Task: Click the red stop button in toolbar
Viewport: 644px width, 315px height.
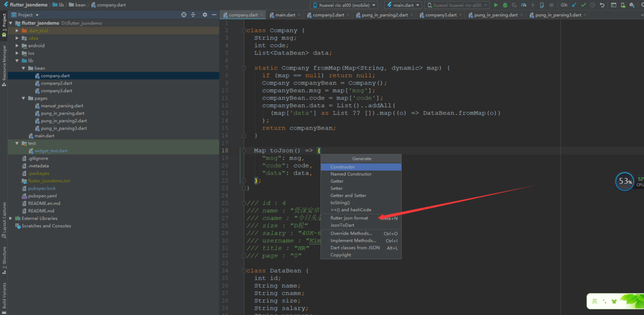Action: coord(551,5)
